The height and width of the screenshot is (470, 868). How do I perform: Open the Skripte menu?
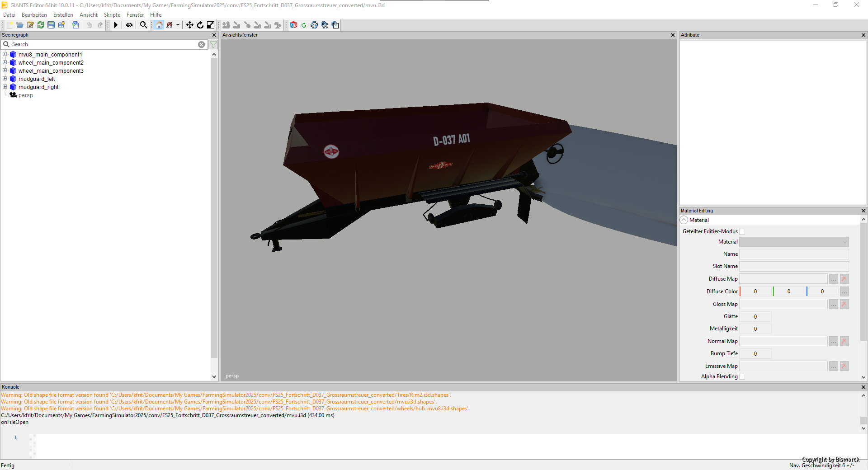[x=112, y=15]
